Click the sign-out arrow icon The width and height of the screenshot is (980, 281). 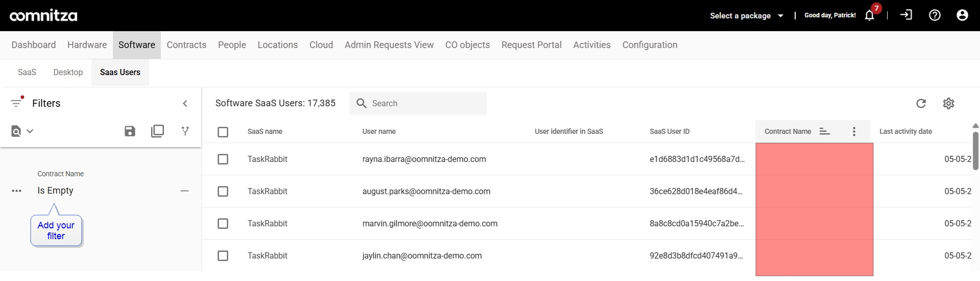[x=906, y=15]
